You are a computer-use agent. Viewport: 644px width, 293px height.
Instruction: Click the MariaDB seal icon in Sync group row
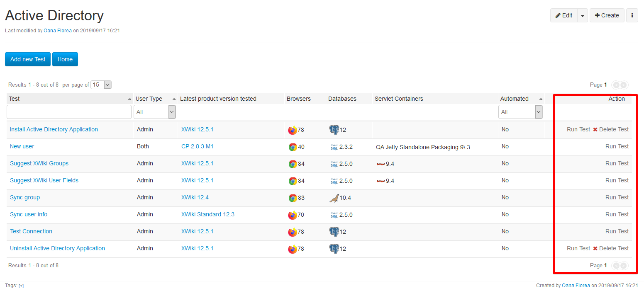(x=334, y=198)
